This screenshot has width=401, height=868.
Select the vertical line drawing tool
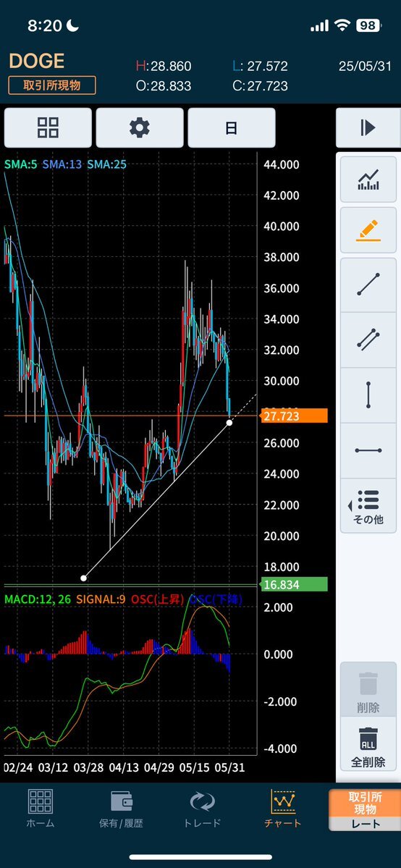pyautogui.click(x=368, y=395)
